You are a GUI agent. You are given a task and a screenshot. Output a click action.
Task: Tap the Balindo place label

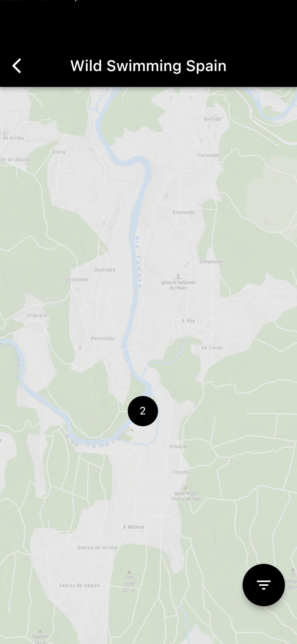pyautogui.click(x=213, y=119)
